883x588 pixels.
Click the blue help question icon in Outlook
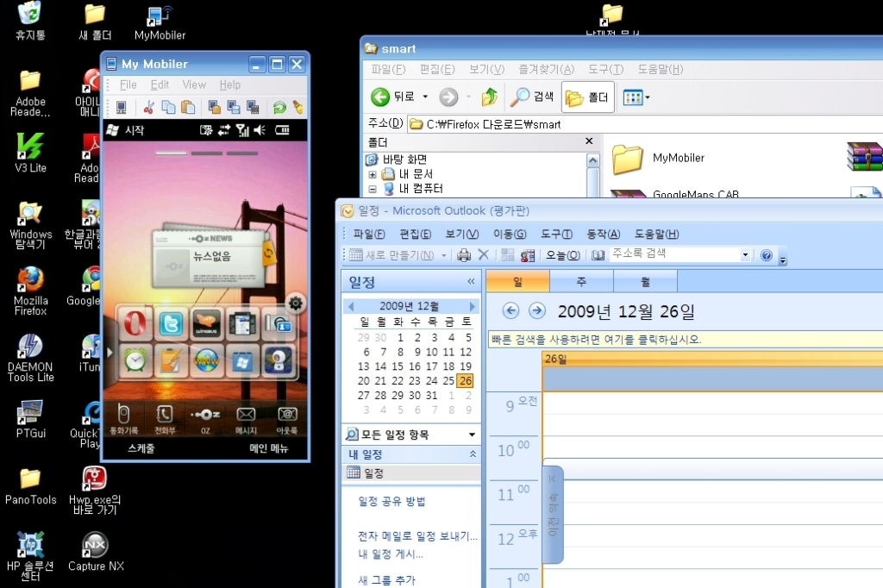(x=767, y=255)
